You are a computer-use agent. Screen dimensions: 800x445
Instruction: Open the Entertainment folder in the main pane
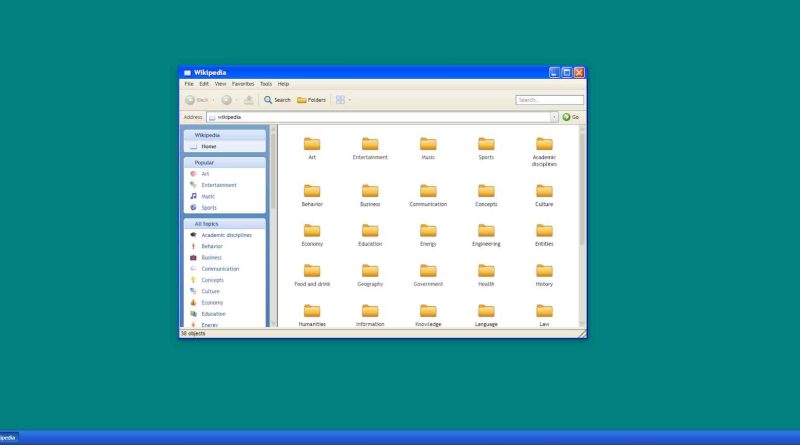click(370, 149)
